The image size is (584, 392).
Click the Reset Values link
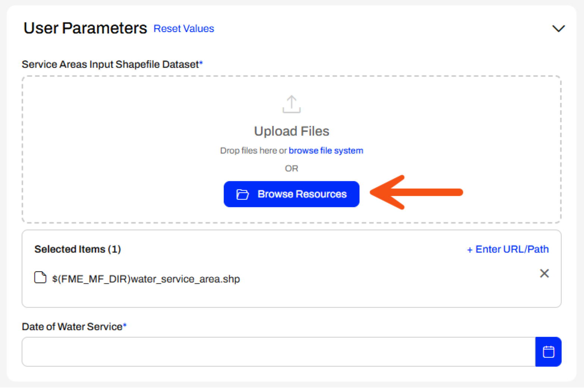pyautogui.click(x=184, y=29)
